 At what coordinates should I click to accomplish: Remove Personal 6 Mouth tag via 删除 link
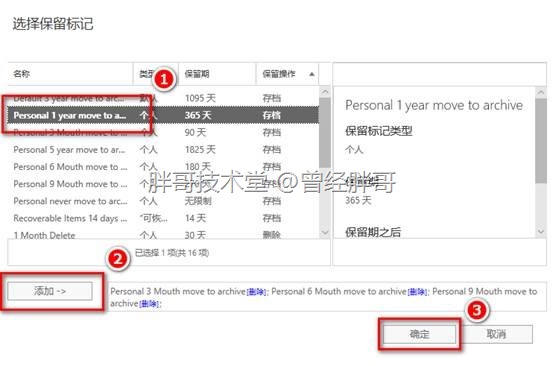coord(417,292)
